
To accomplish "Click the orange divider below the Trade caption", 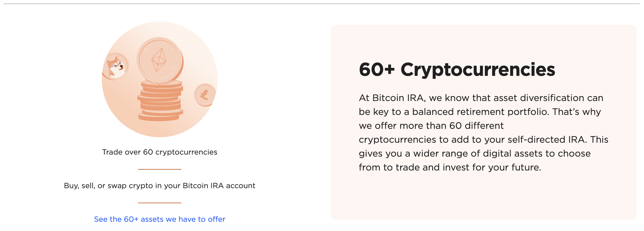I will (159, 169).
